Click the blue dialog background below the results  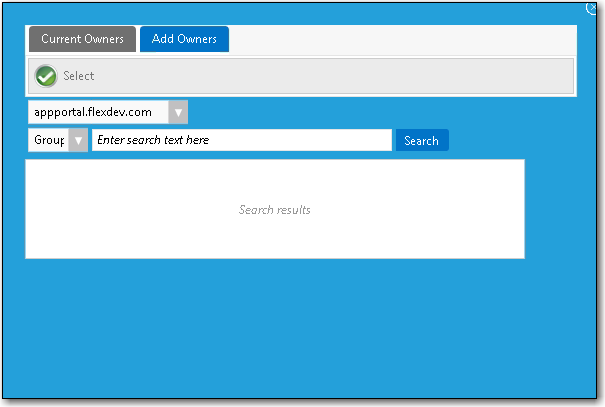pyautogui.click(x=300, y=330)
